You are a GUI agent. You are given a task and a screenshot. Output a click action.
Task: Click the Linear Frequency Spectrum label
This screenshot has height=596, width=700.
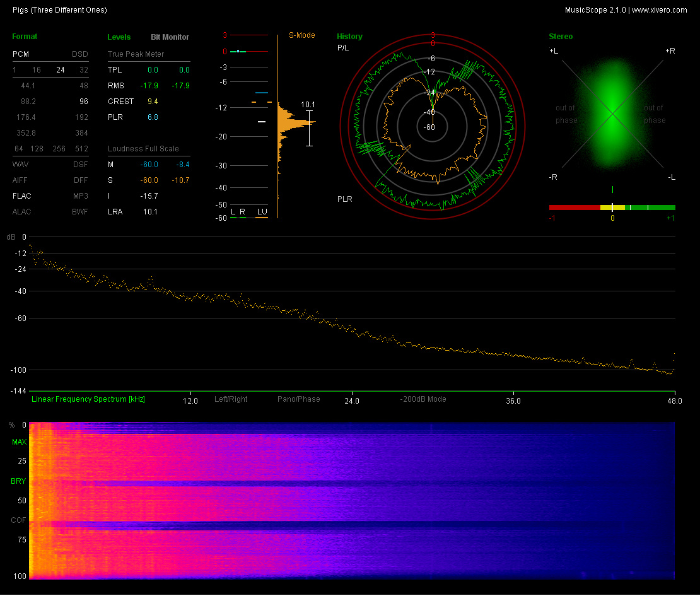click(x=88, y=399)
